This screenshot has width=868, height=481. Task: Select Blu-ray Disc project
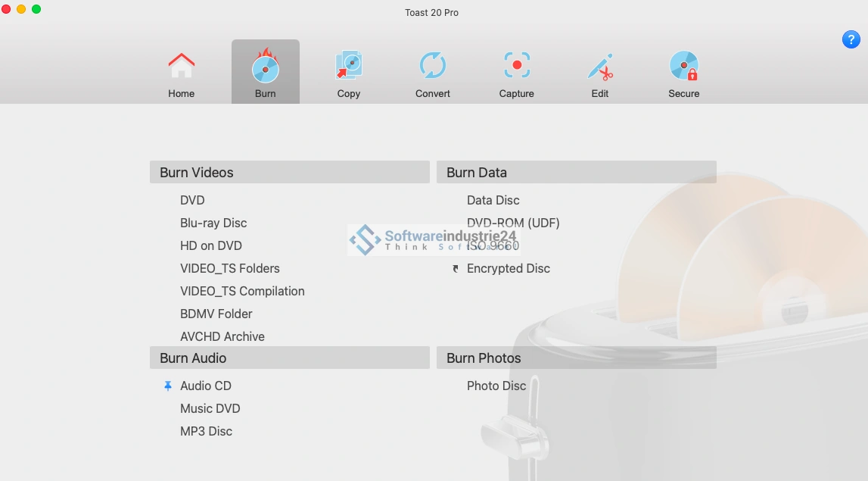pos(213,223)
